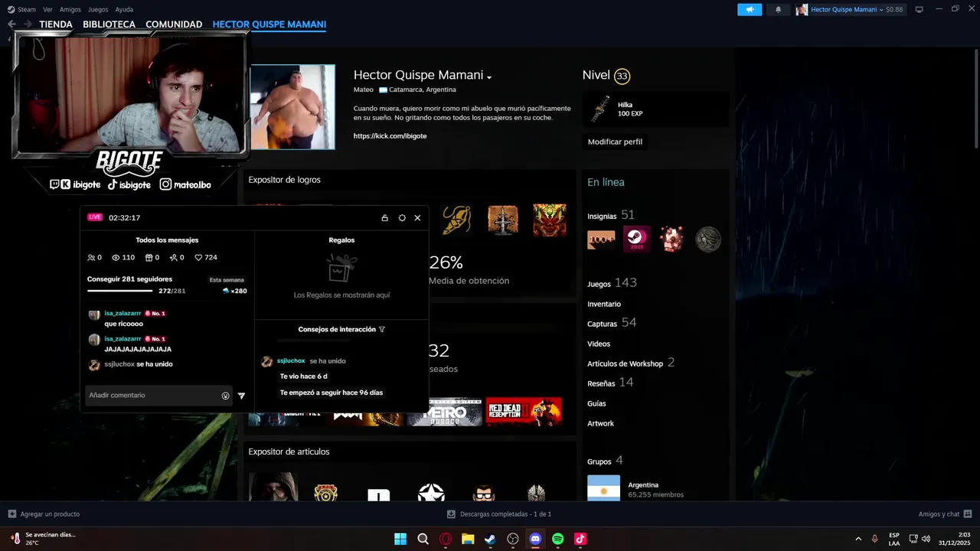The width and height of the screenshot is (980, 551).
Task: Open the Grupos 4 link
Action: click(605, 461)
